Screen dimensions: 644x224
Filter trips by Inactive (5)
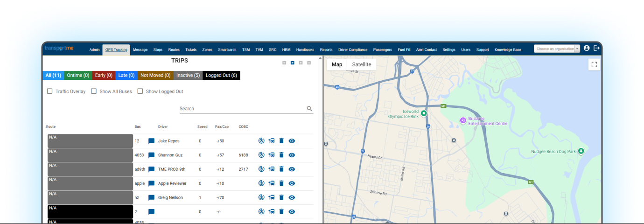[188, 75]
